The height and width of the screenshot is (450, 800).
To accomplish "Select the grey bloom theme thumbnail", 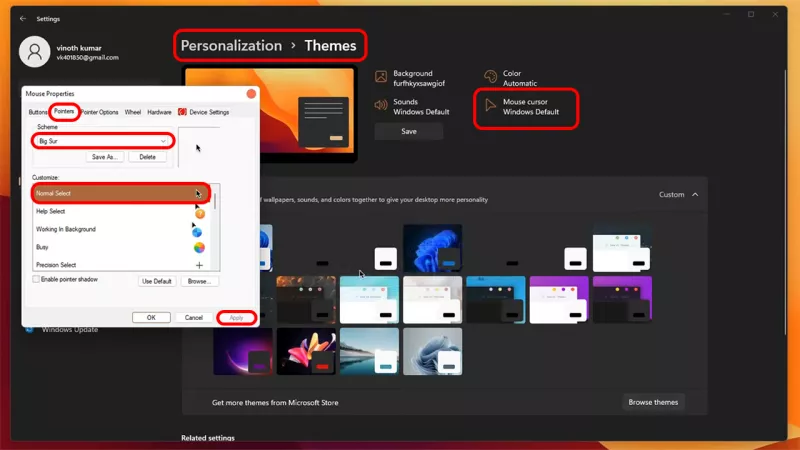I will (433, 351).
